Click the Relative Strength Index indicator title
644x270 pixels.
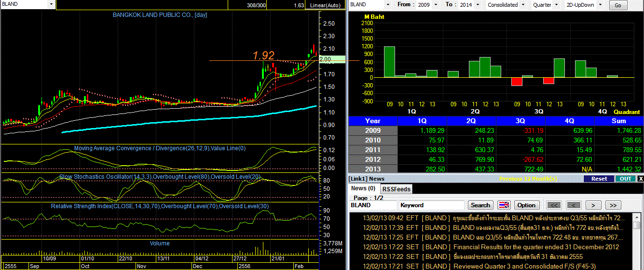coord(160,206)
